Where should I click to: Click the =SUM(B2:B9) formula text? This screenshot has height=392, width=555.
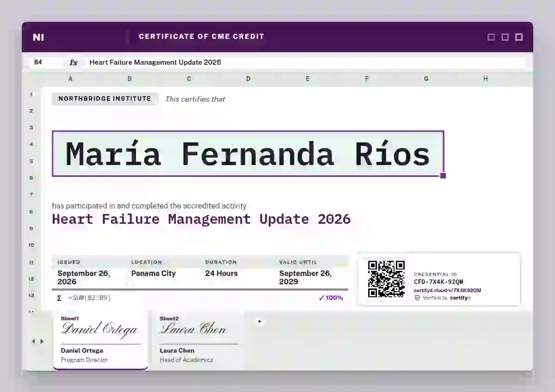pos(89,298)
